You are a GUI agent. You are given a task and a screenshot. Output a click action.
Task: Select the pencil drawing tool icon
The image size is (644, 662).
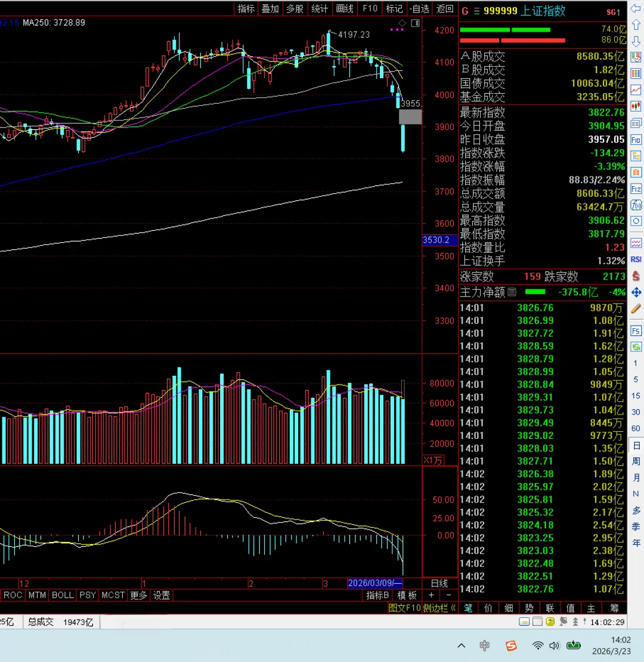click(x=636, y=308)
